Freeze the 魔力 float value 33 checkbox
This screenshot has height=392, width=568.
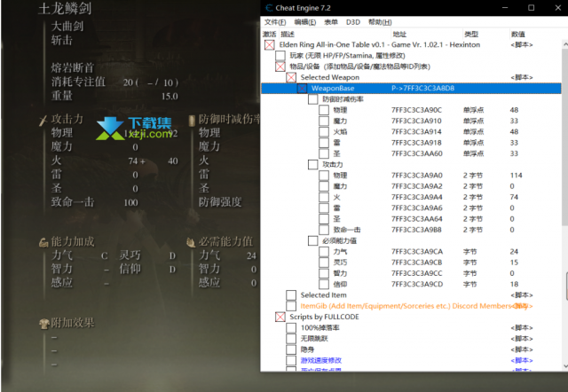[324, 121]
